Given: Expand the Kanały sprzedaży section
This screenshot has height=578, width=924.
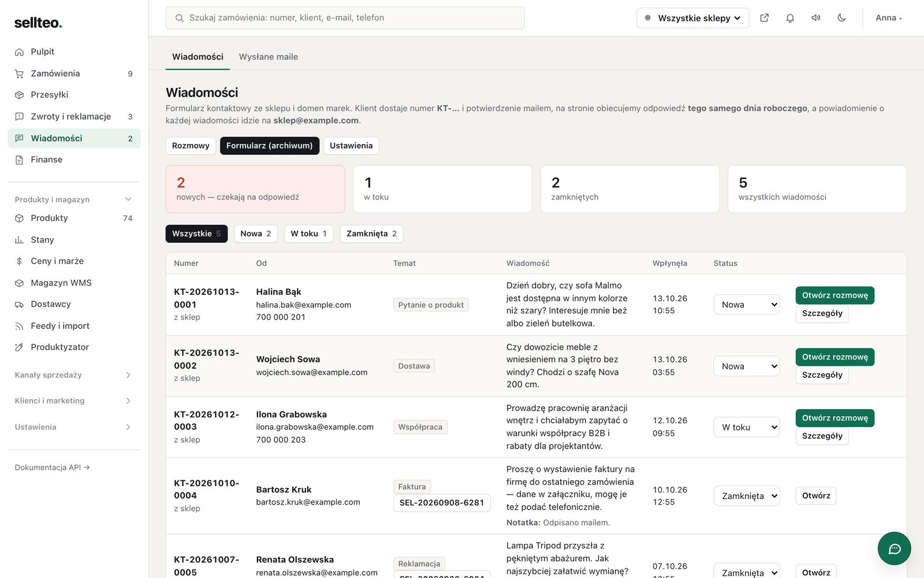Looking at the screenshot, I should [73, 375].
